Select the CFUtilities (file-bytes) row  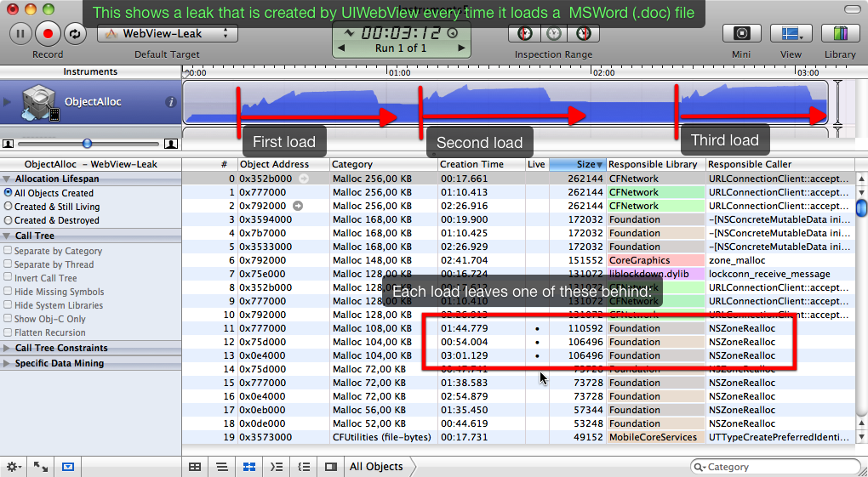[519, 437]
